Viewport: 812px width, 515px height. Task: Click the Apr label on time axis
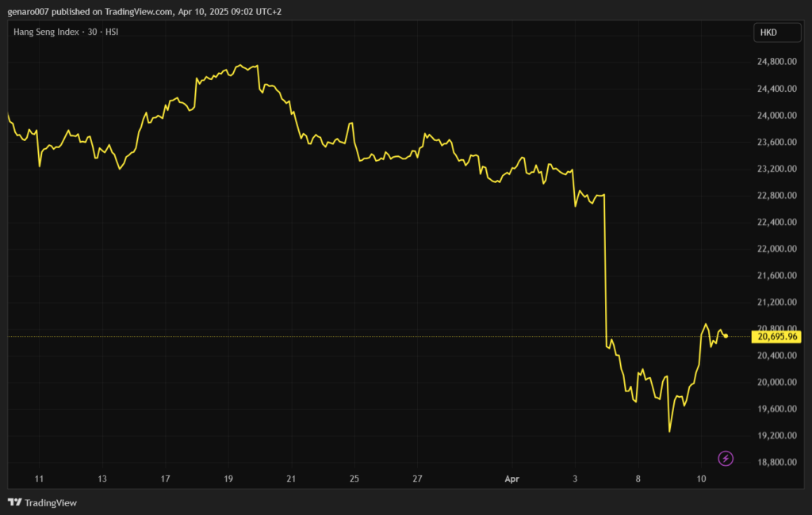512,479
